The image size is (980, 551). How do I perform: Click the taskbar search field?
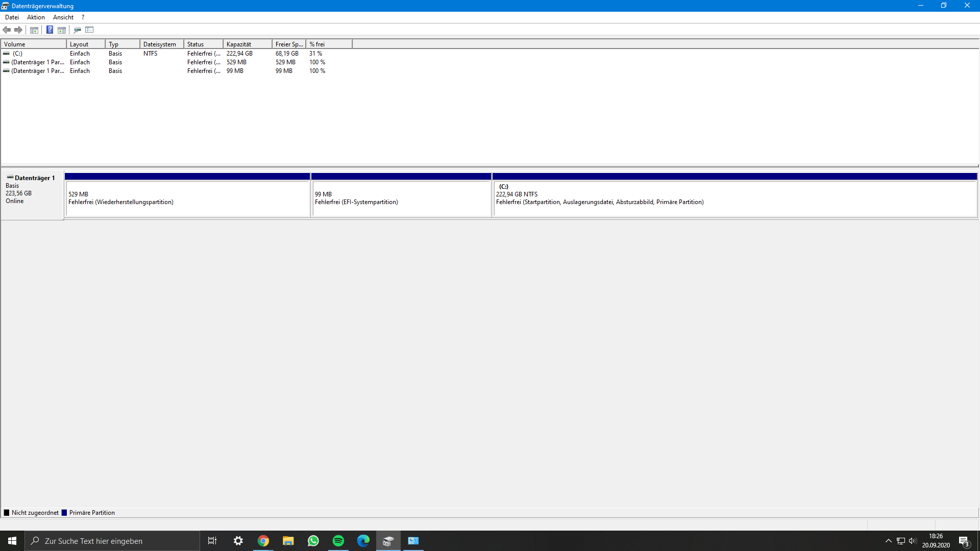point(112,541)
